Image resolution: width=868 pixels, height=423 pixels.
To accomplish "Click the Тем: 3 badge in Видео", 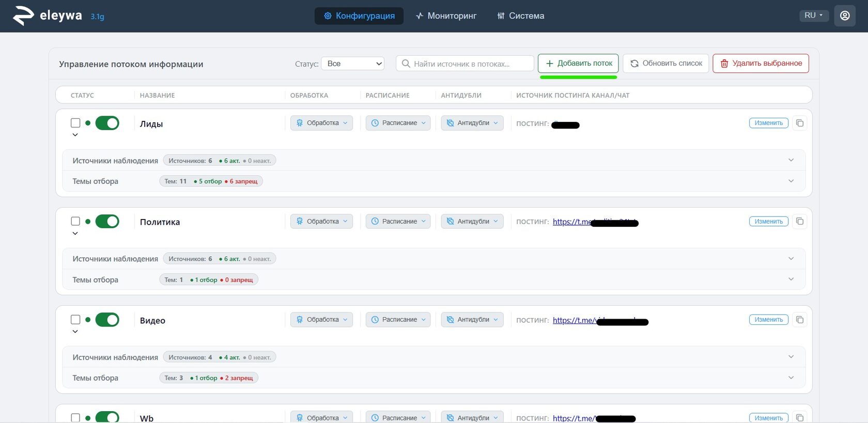I will (209, 378).
